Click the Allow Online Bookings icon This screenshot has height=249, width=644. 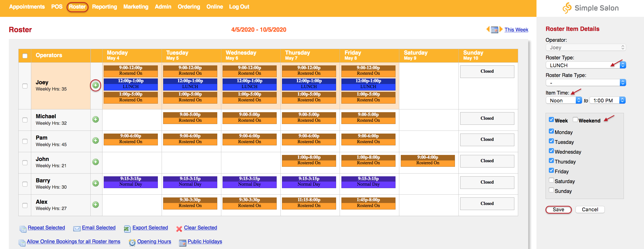tap(22, 243)
